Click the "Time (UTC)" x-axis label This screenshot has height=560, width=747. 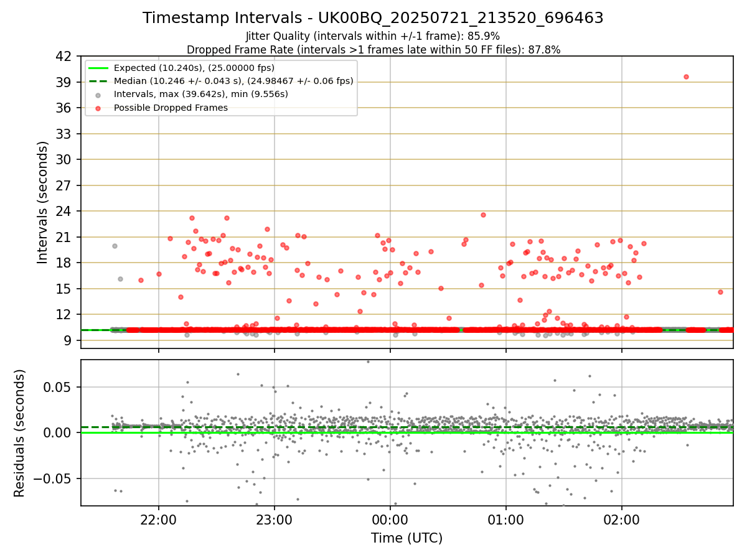click(406, 538)
